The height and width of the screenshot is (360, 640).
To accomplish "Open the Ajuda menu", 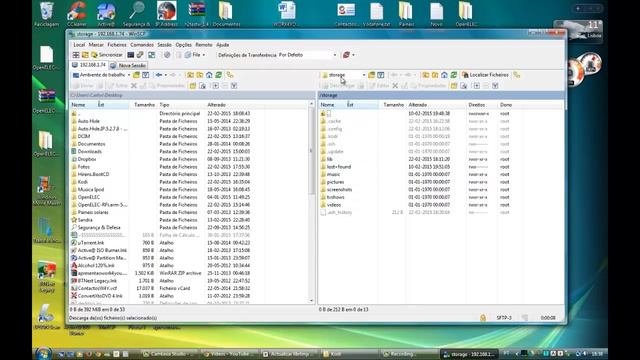I will click(x=222, y=44).
